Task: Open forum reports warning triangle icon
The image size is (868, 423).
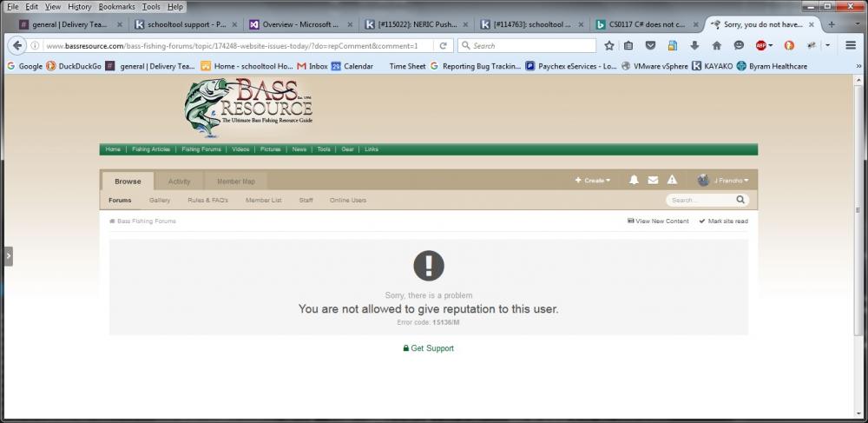Action: [x=672, y=180]
